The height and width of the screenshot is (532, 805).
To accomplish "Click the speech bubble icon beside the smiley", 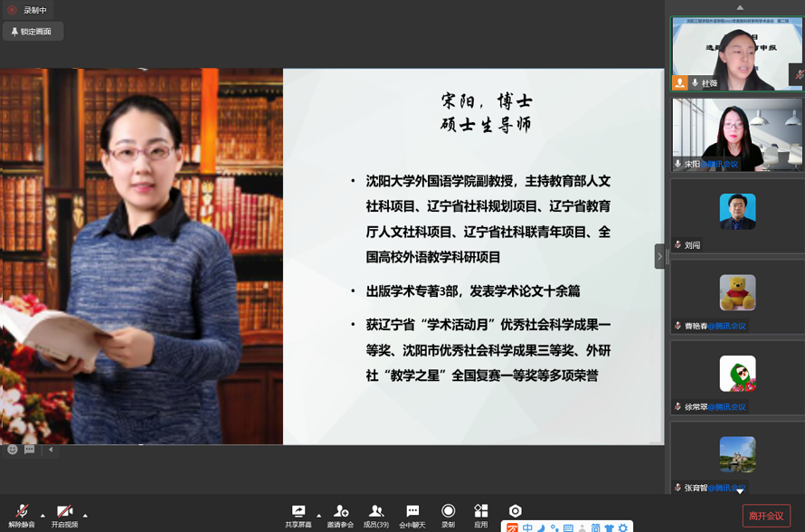I will click(30, 450).
